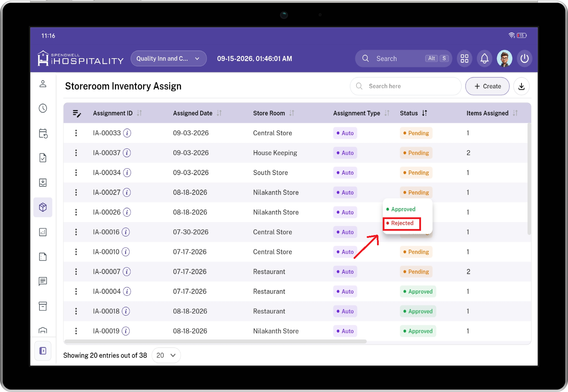Open the Quality Inn property dropdown
The height and width of the screenshot is (392, 568).
tap(169, 59)
